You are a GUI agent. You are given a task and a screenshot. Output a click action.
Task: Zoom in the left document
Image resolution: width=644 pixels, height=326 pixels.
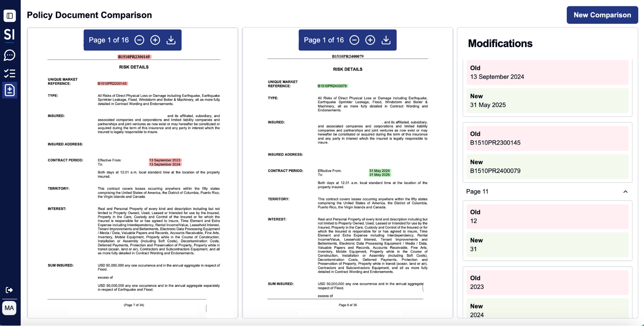155,40
